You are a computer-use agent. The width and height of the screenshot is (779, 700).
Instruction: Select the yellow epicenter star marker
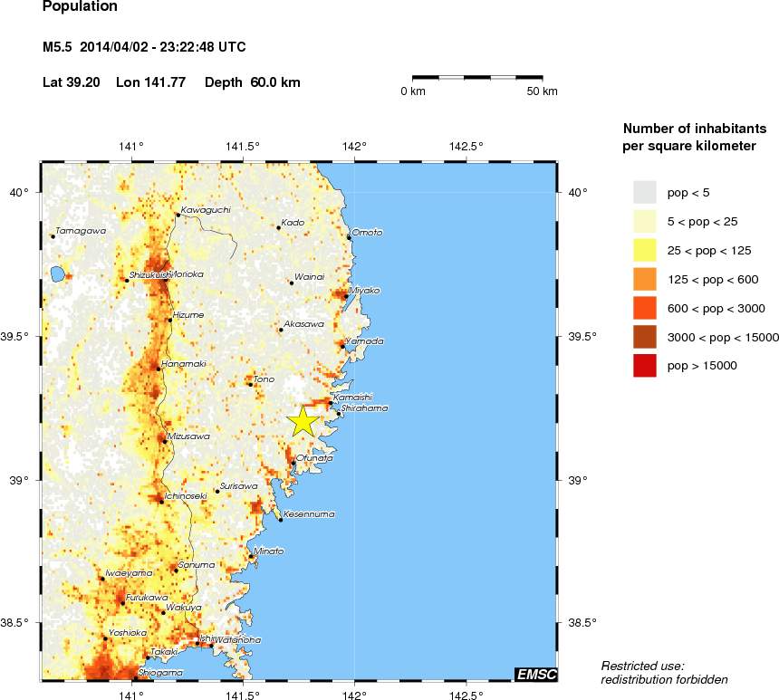tap(303, 420)
